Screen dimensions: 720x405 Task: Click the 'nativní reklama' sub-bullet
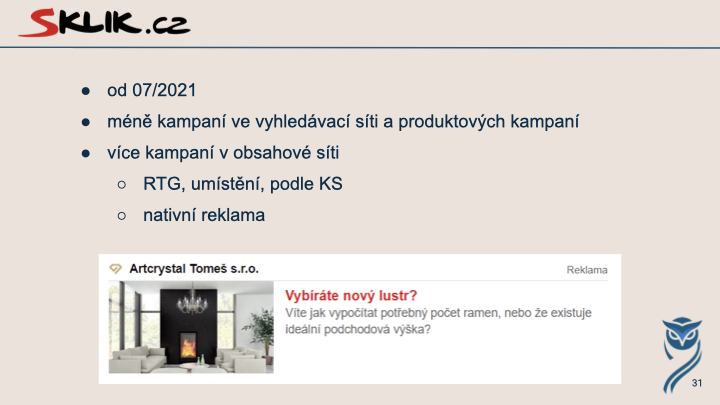point(204,215)
